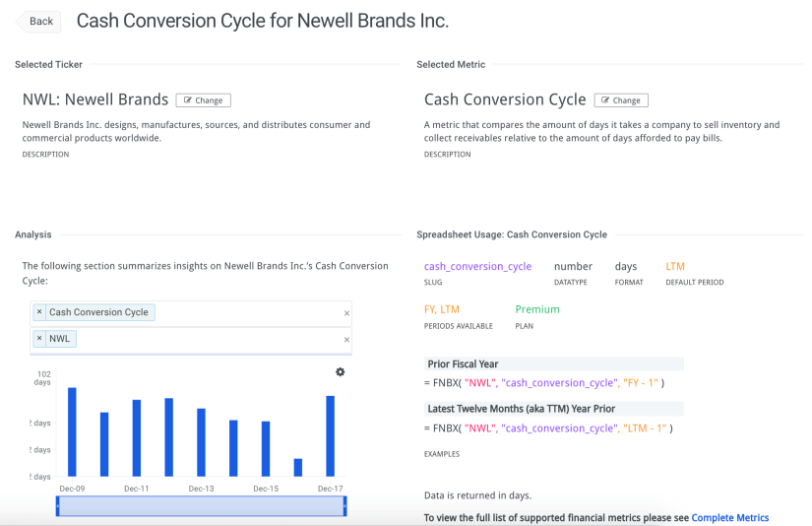The height and width of the screenshot is (526, 812).
Task: Click the cash_conversion_cycle slug text
Action: (477, 266)
